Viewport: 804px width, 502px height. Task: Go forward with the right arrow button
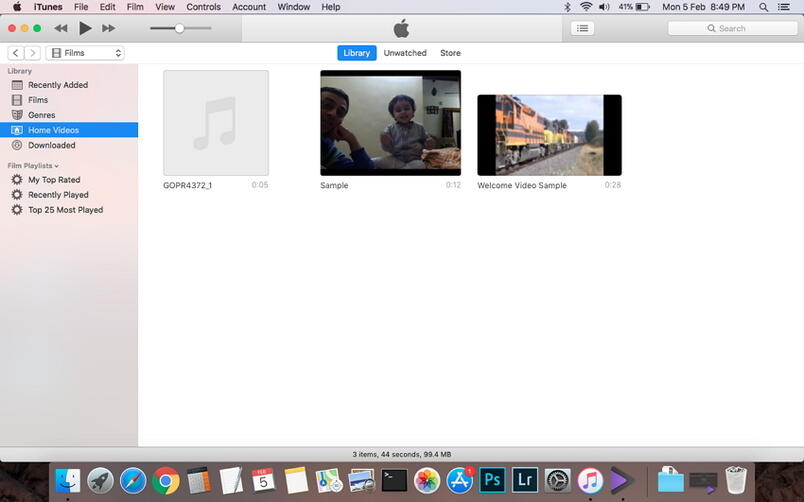(32, 53)
